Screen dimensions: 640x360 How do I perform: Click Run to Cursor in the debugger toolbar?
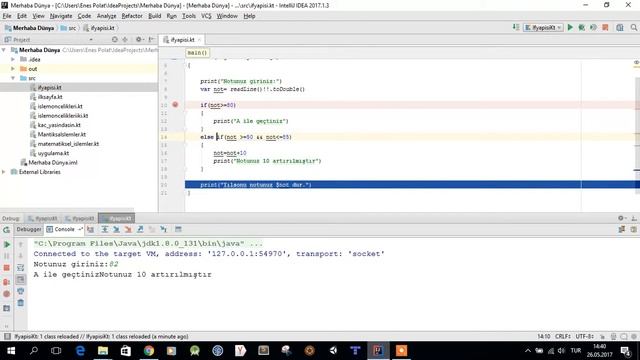tap(164, 229)
